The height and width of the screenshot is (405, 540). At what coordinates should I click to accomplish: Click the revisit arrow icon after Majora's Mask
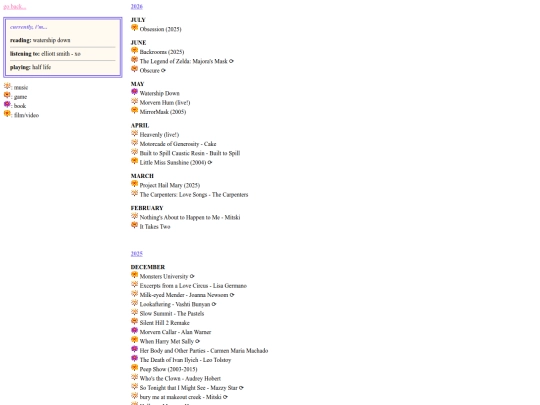point(231,61)
